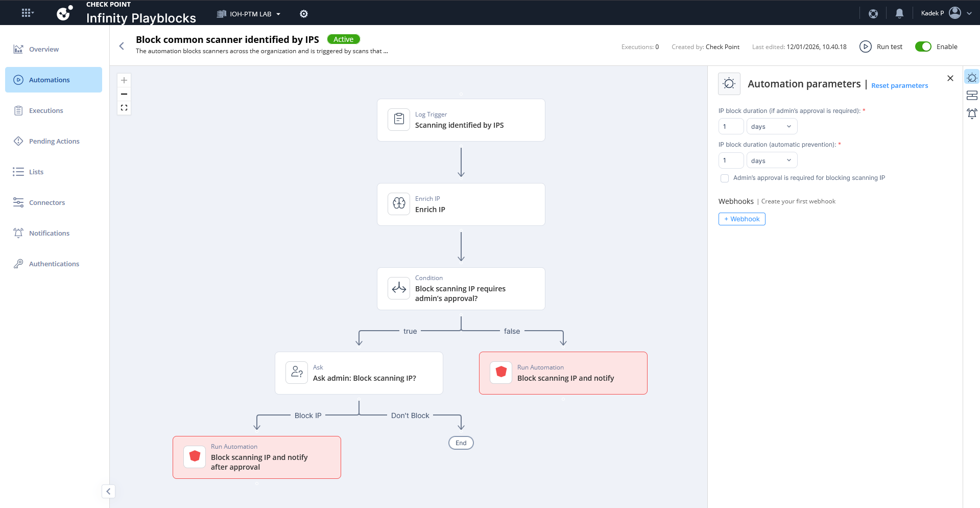Go back using the arrow beside title
Image resolution: width=980 pixels, height=508 pixels.
122,46
